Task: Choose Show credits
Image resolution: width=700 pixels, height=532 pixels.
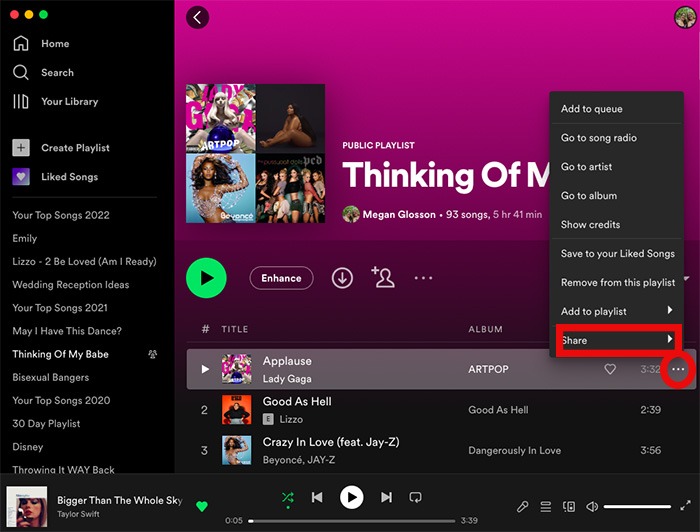Action: [x=616, y=224]
